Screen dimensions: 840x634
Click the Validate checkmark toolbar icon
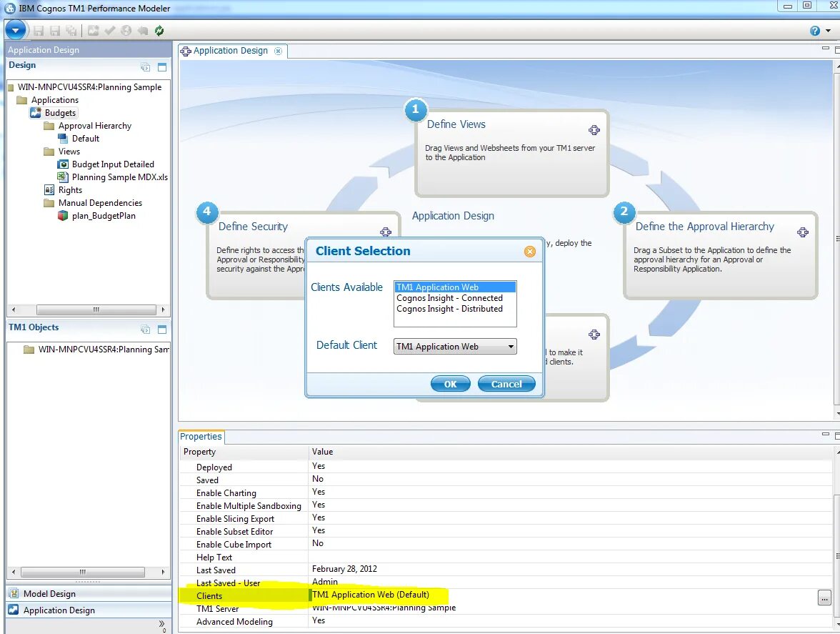(110, 31)
